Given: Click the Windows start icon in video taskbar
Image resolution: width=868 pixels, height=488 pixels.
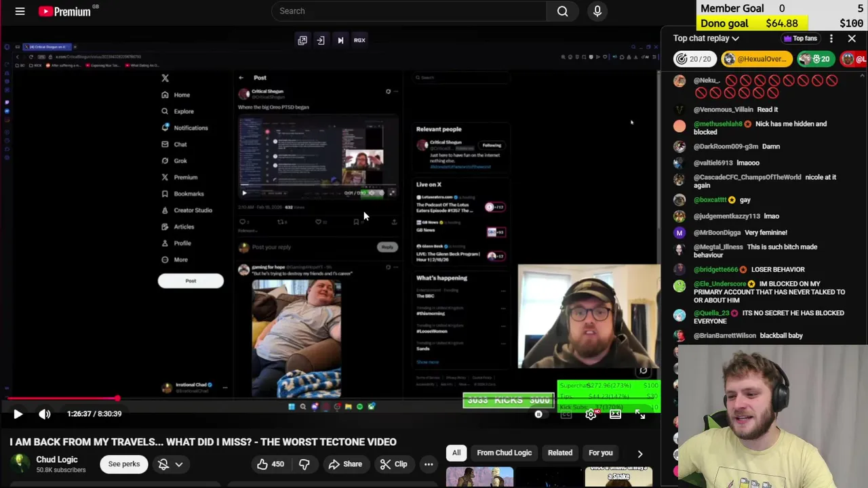Looking at the screenshot, I should click(292, 407).
